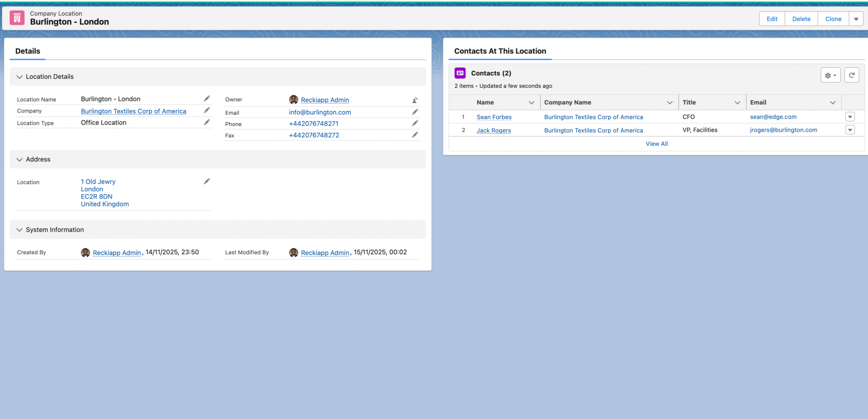Edit the Email field via pencil icon
This screenshot has height=419, width=868.
[x=415, y=112]
